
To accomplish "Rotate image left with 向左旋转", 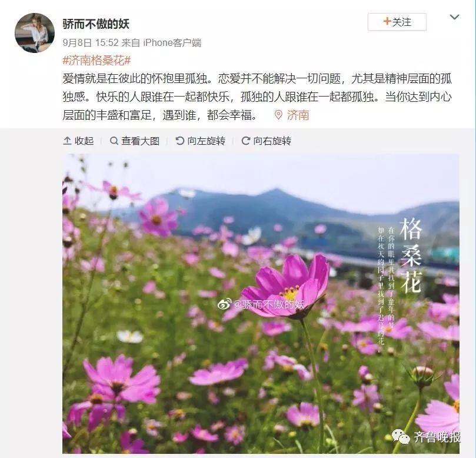I will click(x=201, y=141).
